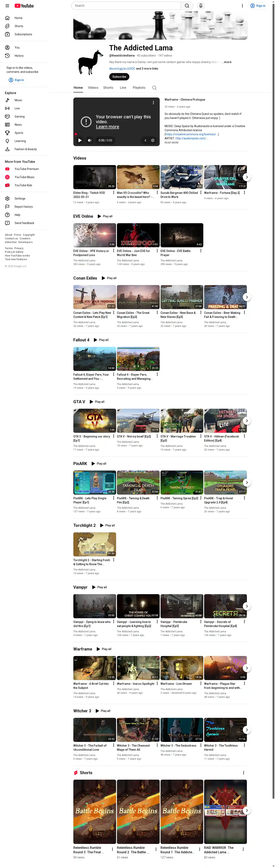Open options menu for Elden Ring video

point(113,193)
